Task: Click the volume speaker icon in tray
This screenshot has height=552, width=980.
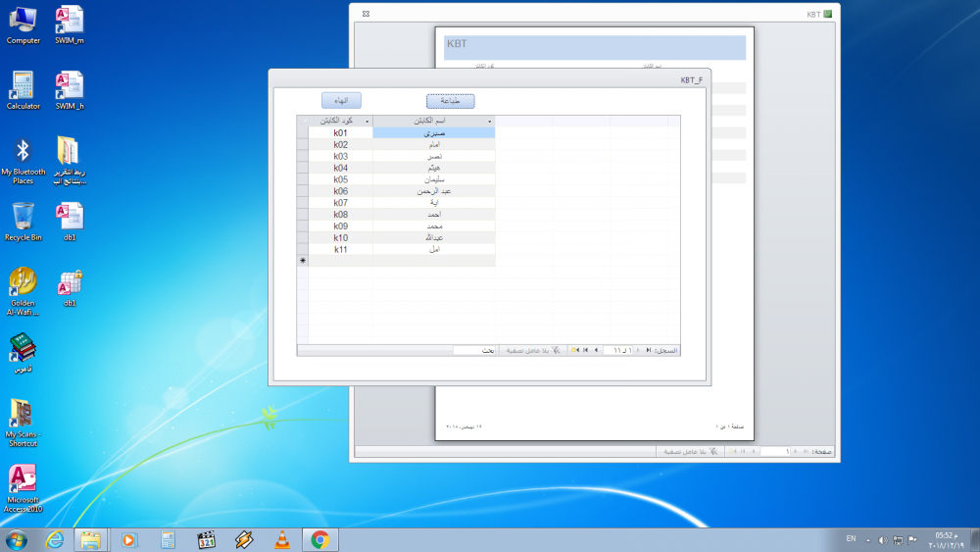Action: click(x=883, y=539)
